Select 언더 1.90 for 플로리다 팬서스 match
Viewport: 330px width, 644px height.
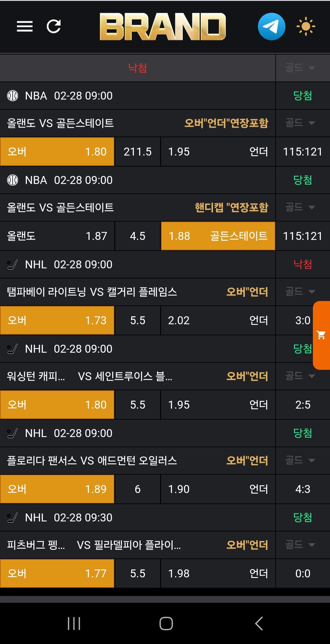pyautogui.click(x=218, y=489)
